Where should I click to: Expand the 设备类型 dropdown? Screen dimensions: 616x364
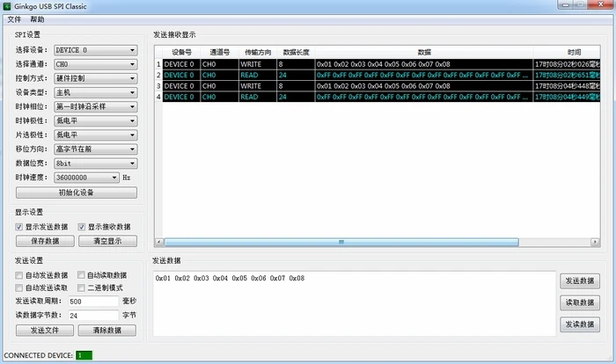click(x=95, y=92)
